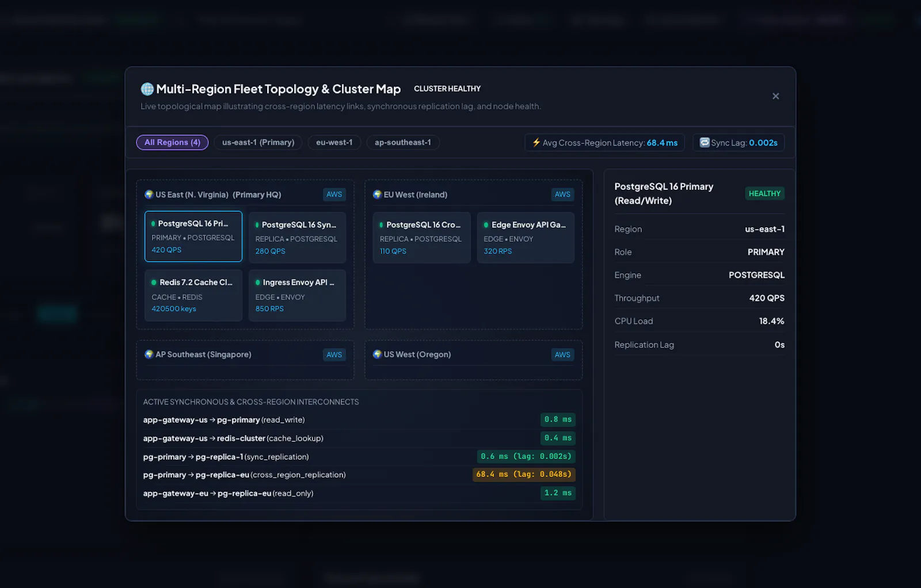Select the Edge Envoy API Gateway card
The image size is (921, 588).
[526, 238]
